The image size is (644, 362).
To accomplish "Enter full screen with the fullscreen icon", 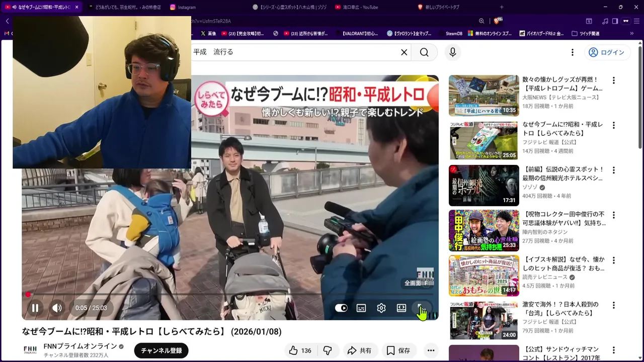I will [421, 308].
